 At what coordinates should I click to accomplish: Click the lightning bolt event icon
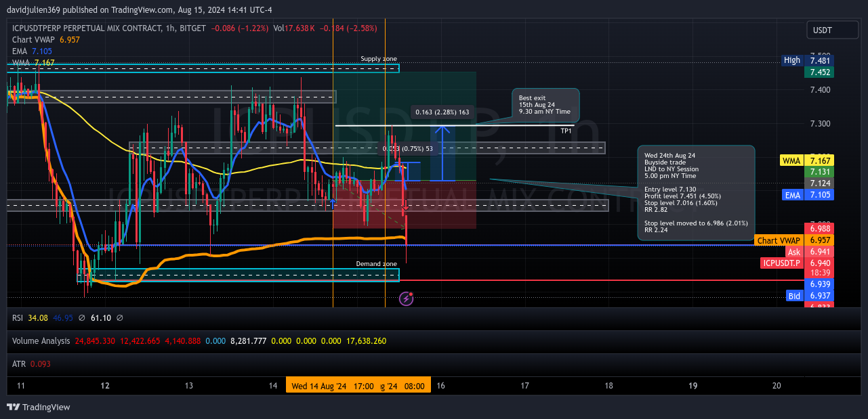coord(406,298)
